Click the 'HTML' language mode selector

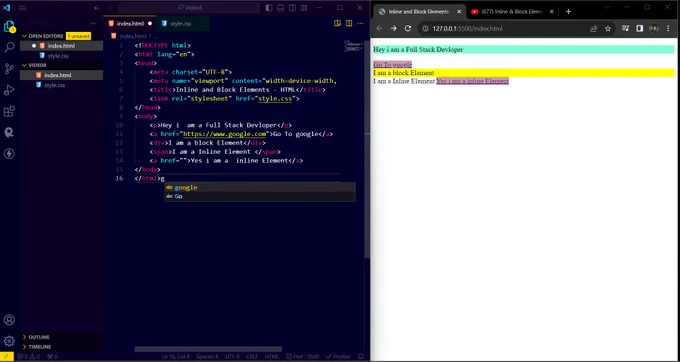click(272, 356)
